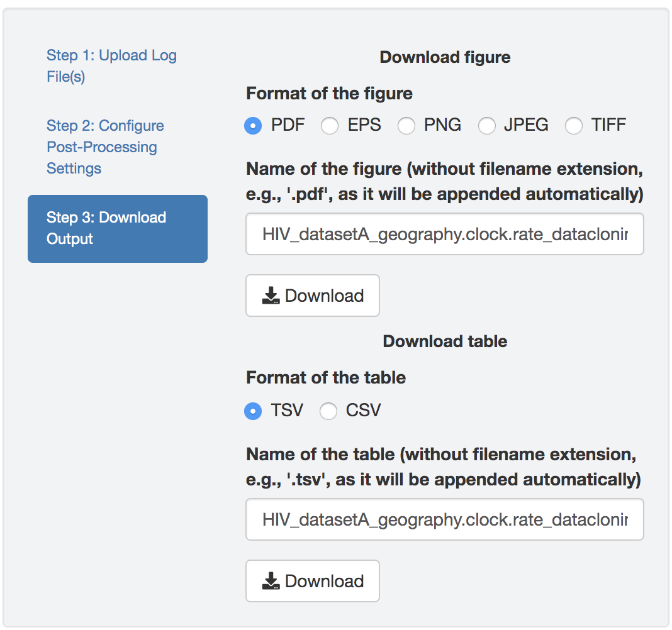This screenshot has width=672, height=630.
Task: Select the CSV table format
Action: [x=328, y=411]
